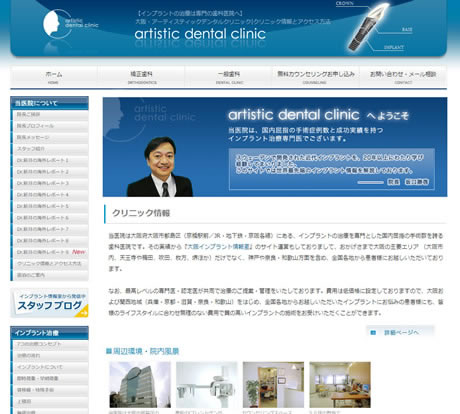Open the overseas report marked New
The height and width of the screenshot is (414, 460).
pyautogui.click(x=51, y=252)
